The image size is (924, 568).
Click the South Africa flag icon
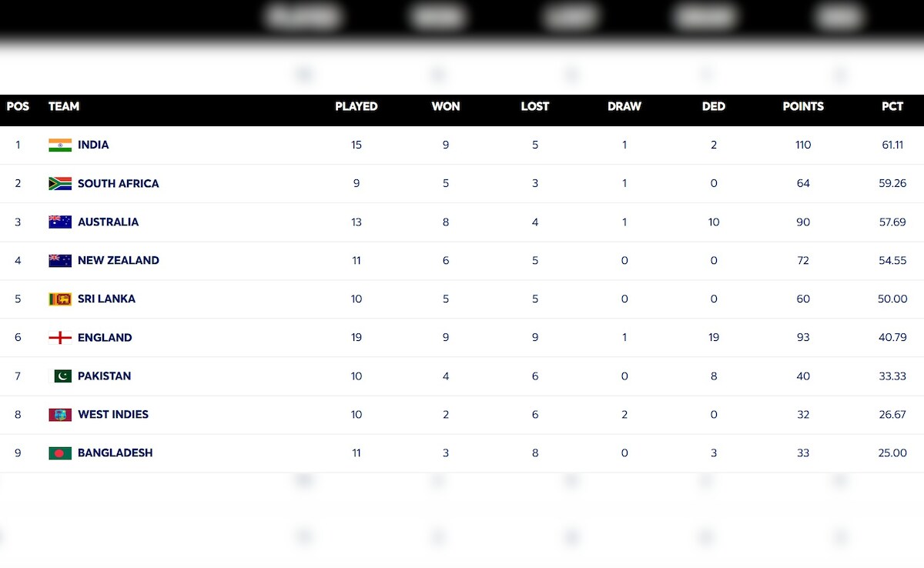60,183
